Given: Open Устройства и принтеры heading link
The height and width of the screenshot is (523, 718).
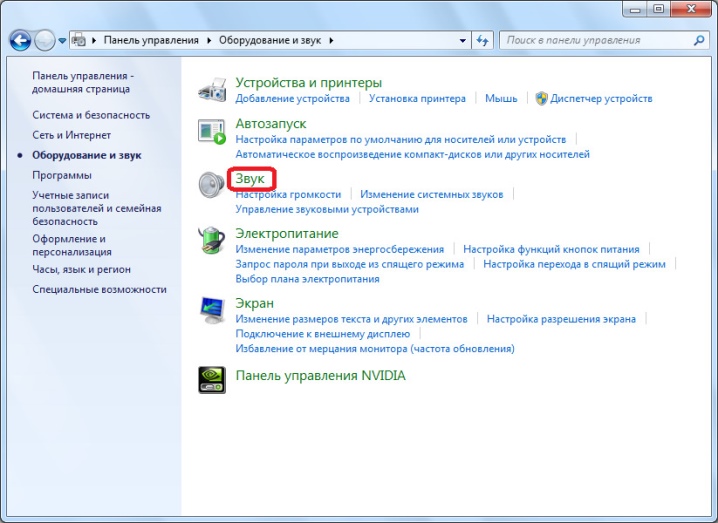Looking at the screenshot, I should pyautogui.click(x=308, y=82).
